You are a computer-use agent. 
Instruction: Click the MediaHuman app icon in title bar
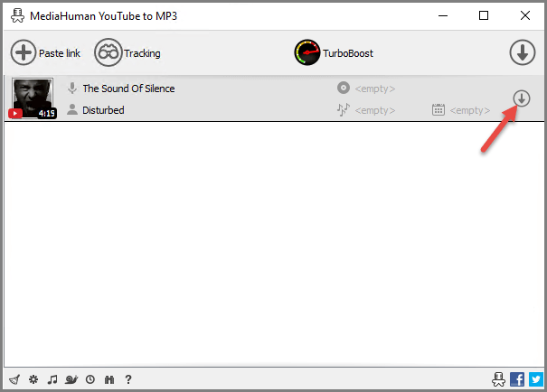point(17,15)
